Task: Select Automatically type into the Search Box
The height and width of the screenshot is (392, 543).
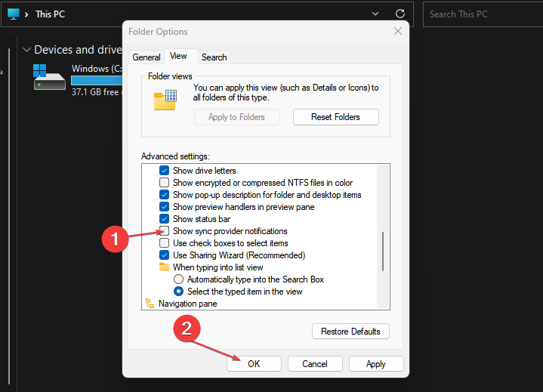Action: click(178, 279)
